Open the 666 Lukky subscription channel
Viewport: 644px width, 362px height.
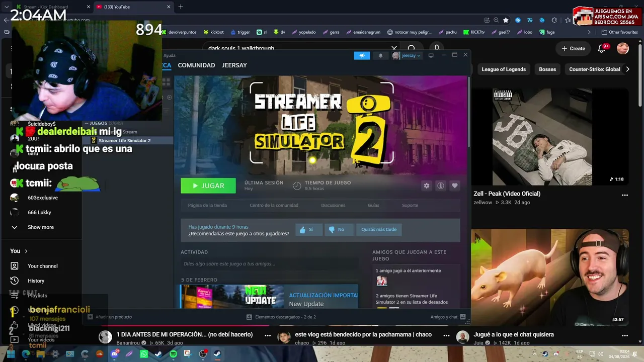[39, 212]
